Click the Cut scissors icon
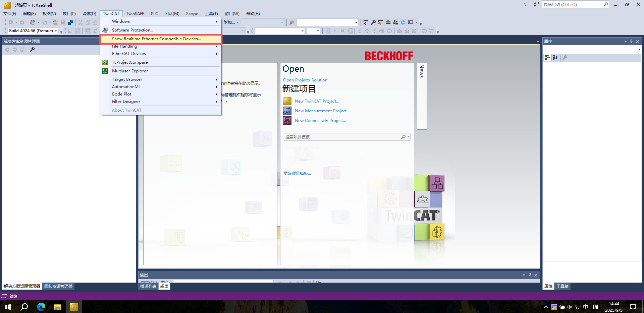Screen dimensions: 644x313 (x=80, y=22)
